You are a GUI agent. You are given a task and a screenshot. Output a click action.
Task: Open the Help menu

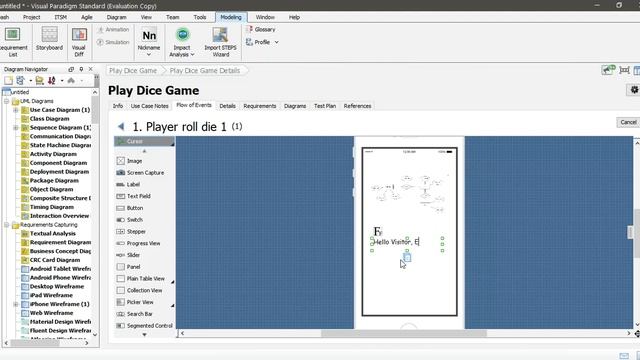[294, 17]
